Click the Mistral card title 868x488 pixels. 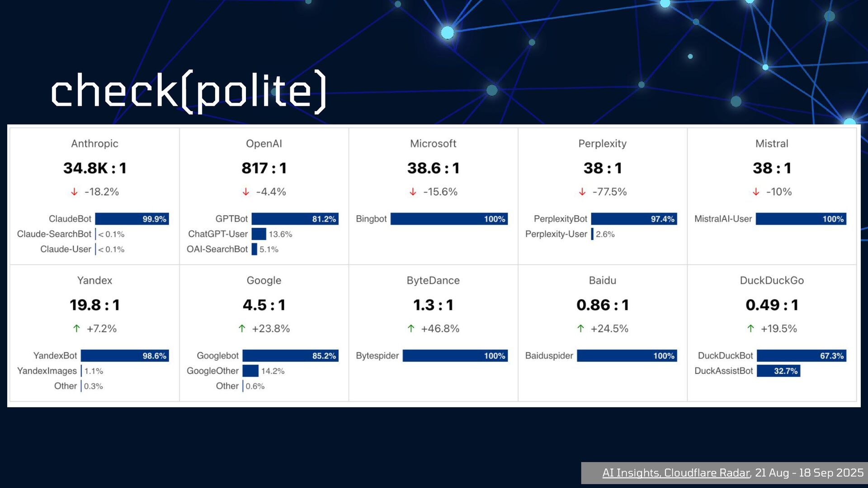coord(772,144)
